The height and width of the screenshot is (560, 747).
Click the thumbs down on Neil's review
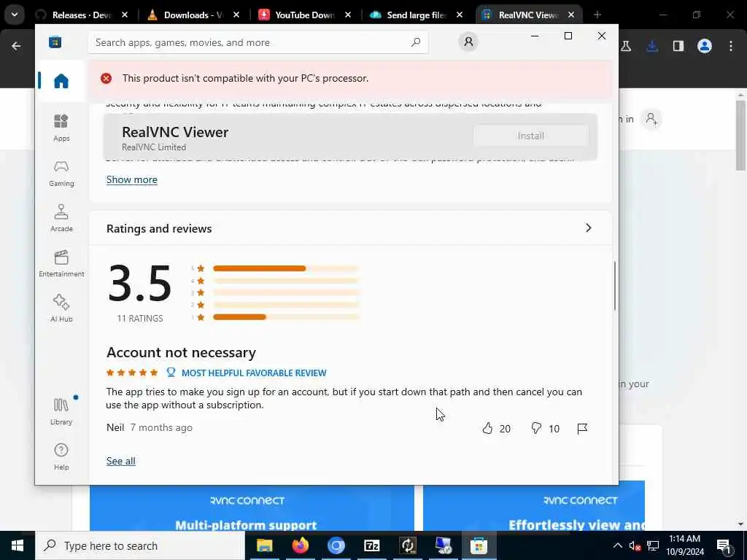click(x=536, y=428)
